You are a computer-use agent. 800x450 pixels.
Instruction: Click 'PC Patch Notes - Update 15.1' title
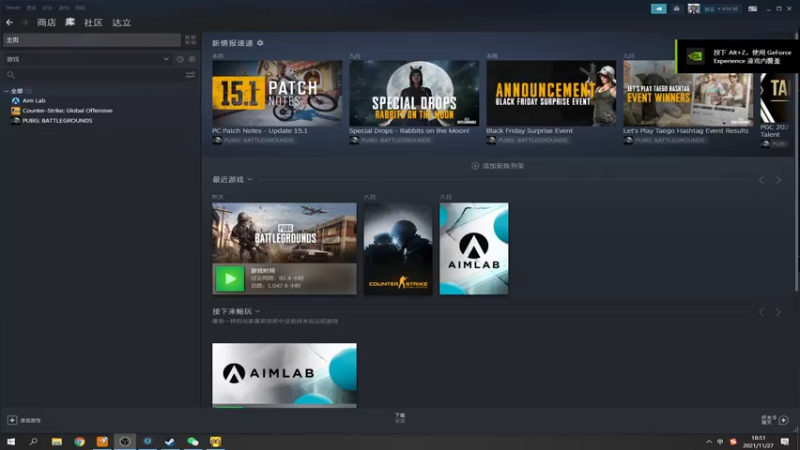260,131
